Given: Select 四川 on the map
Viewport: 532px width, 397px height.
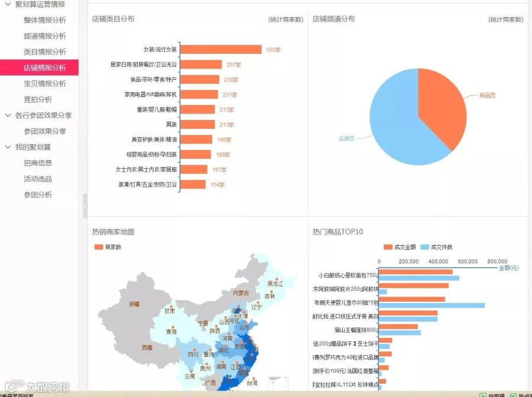Looking at the screenshot, I should coord(193,354).
